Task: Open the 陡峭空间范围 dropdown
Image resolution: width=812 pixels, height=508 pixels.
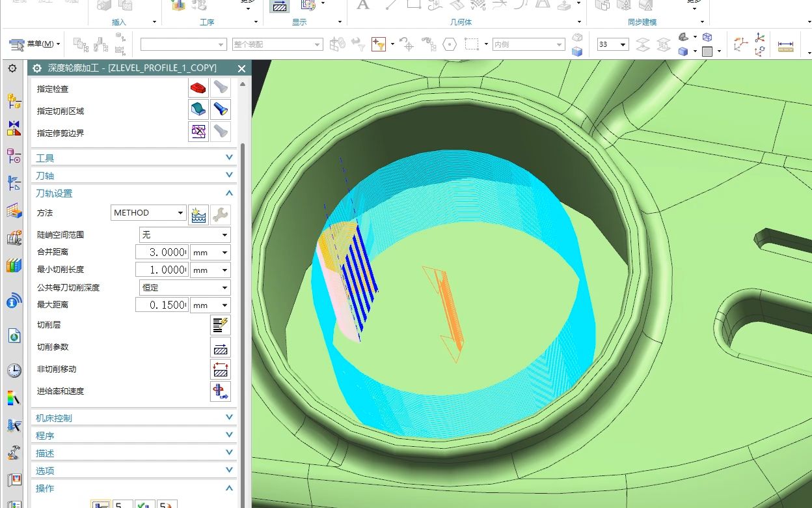Action: 185,234
